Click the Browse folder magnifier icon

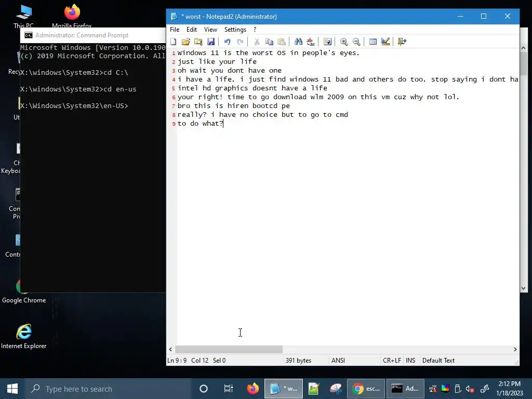198,42
